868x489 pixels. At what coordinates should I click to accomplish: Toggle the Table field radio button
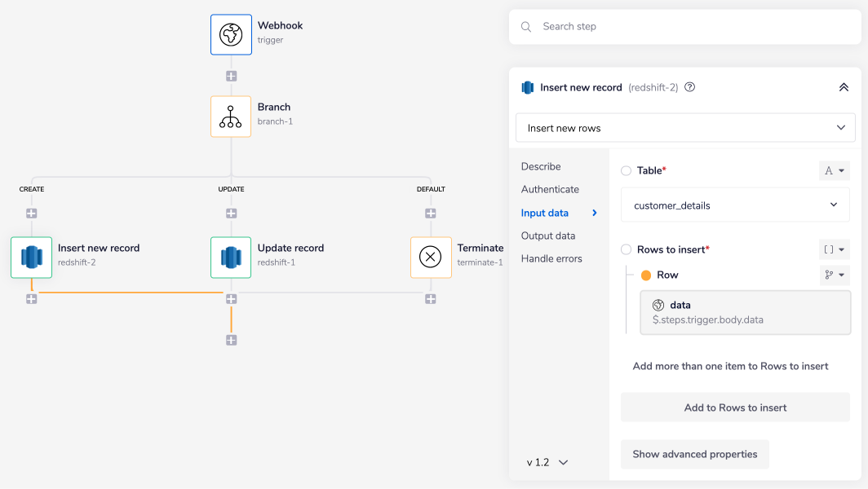tap(626, 171)
